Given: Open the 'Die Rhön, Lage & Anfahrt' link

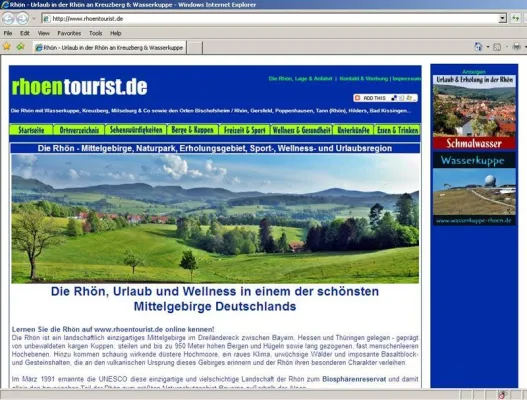Looking at the screenshot, I should [300, 79].
